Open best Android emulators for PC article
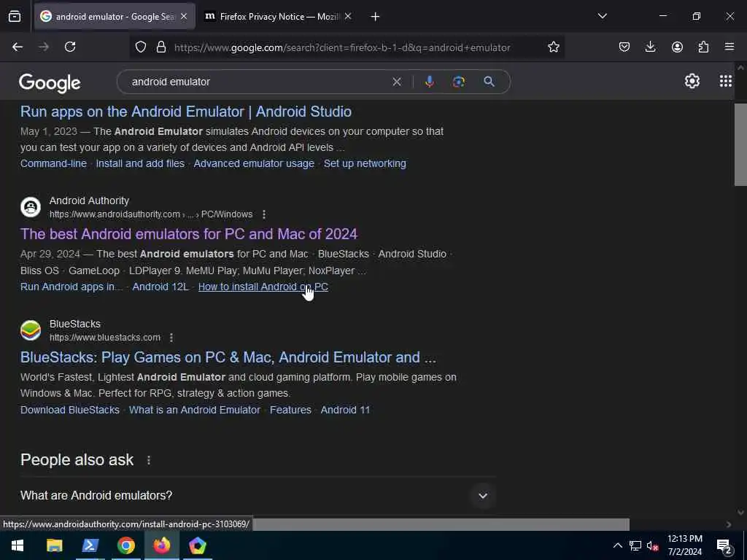This screenshot has width=747, height=560. click(x=189, y=234)
